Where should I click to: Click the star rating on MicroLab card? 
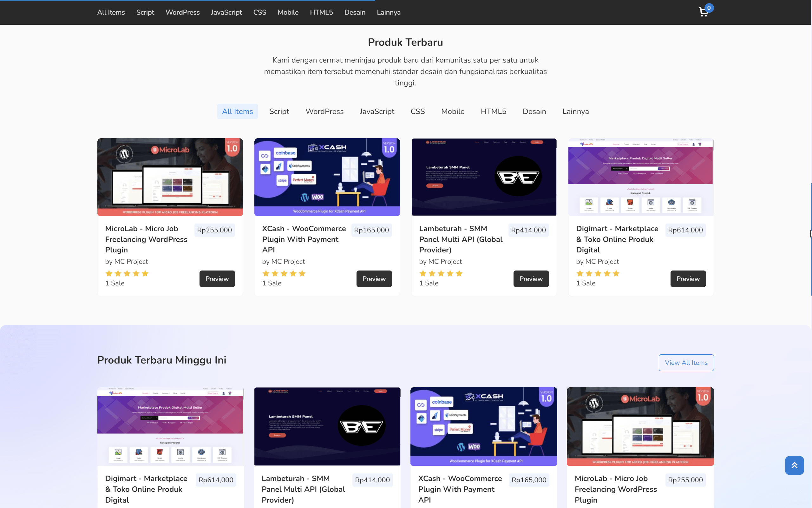pos(127,273)
